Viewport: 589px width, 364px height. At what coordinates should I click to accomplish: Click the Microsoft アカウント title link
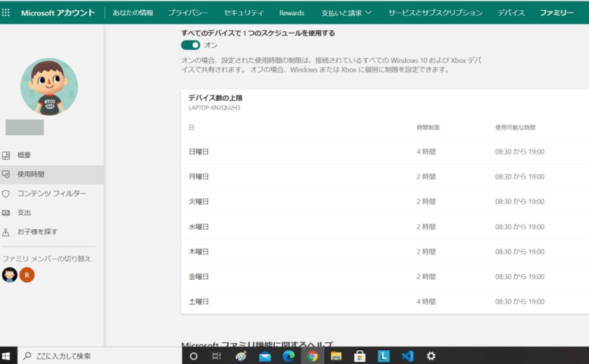(58, 13)
